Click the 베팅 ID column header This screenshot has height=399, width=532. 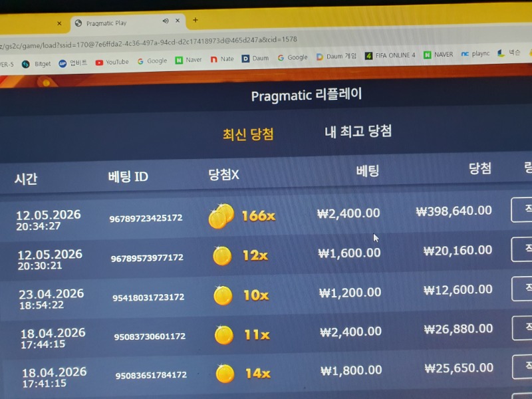(x=128, y=176)
